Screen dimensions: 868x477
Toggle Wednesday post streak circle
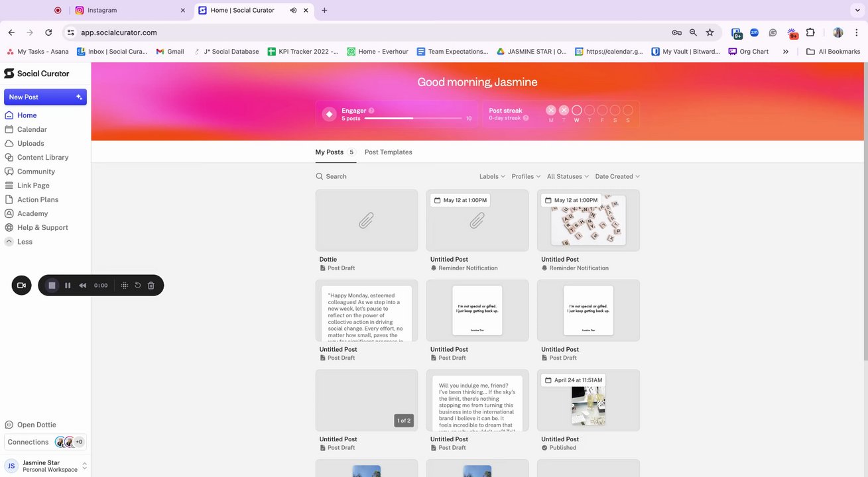(577, 111)
